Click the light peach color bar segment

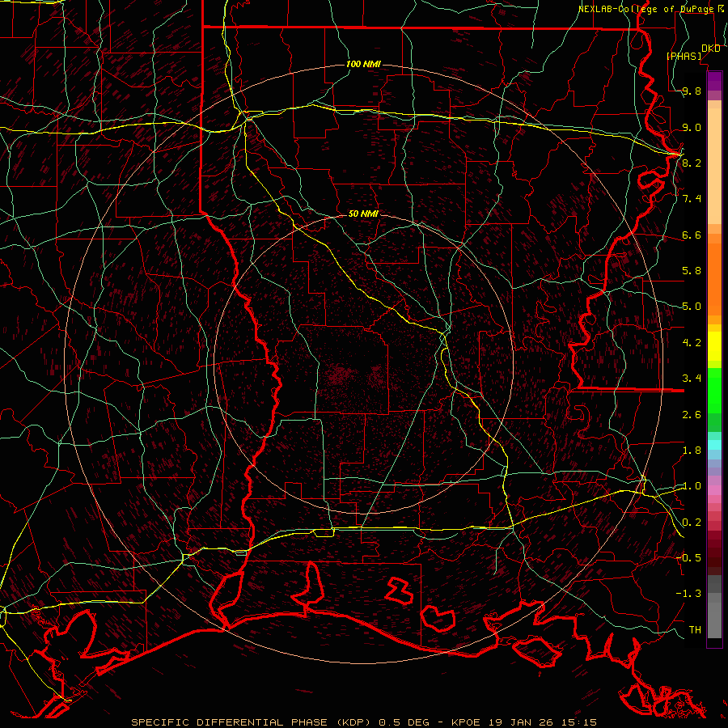point(714,166)
